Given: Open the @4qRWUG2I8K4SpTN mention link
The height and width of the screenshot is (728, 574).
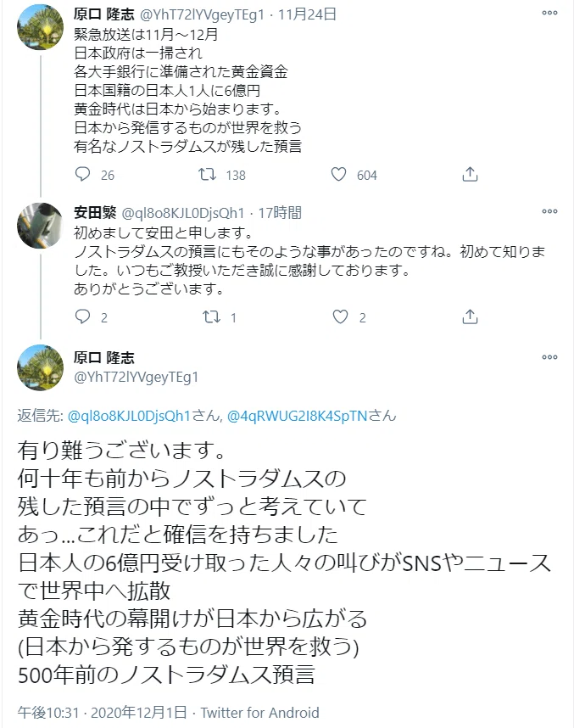Looking at the screenshot, I should pos(297,416).
